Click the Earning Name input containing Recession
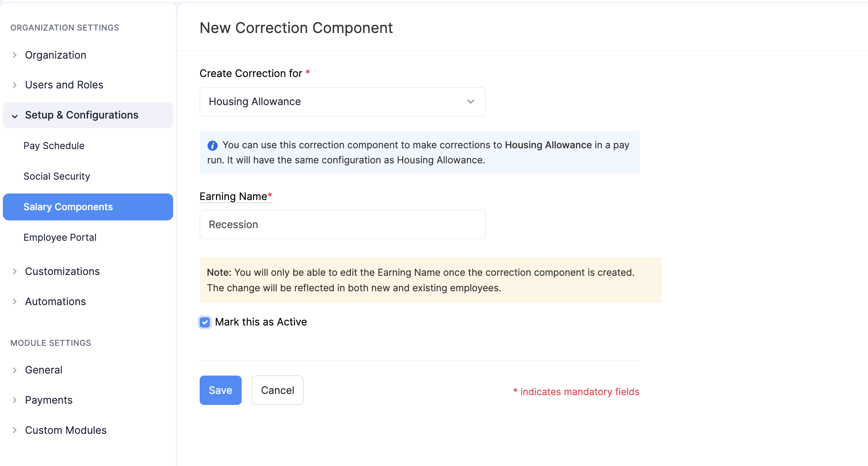 pos(342,224)
